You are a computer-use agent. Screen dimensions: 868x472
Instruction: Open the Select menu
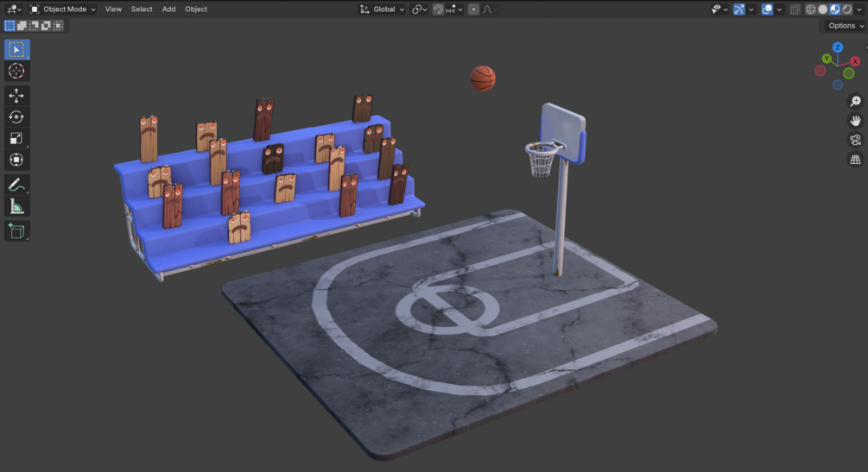click(142, 9)
